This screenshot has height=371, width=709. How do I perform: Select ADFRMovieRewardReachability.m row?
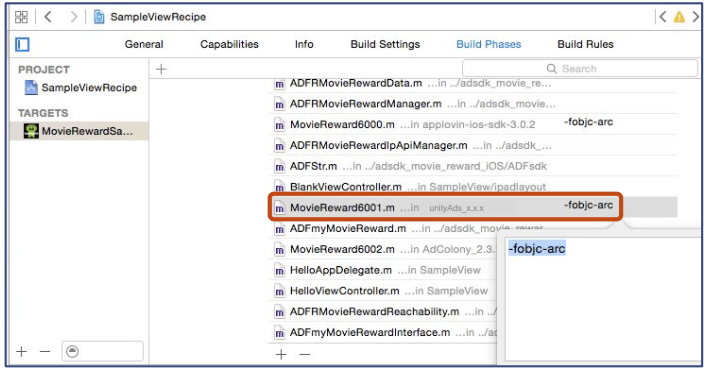point(383,312)
